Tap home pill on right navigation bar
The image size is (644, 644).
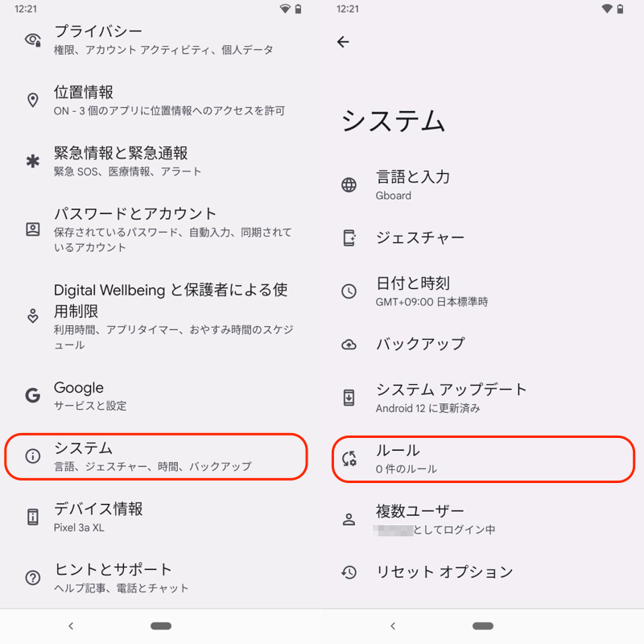point(483,625)
